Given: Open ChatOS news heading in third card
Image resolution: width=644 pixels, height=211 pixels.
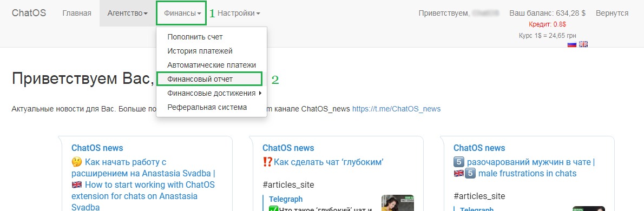Looking at the screenshot, I should point(479,148).
